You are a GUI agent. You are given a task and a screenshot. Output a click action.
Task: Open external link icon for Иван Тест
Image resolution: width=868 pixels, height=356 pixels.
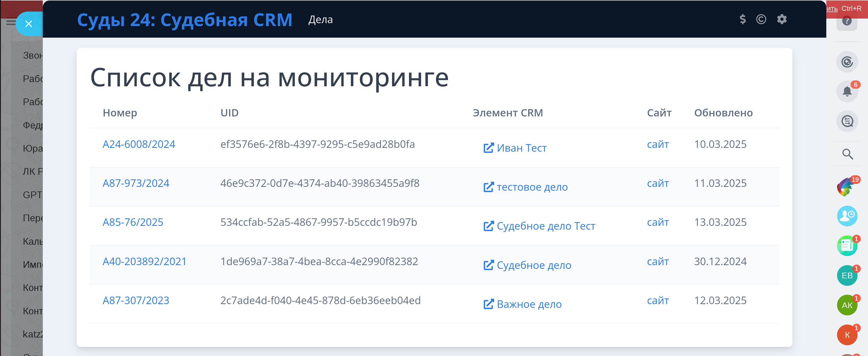[x=488, y=148]
